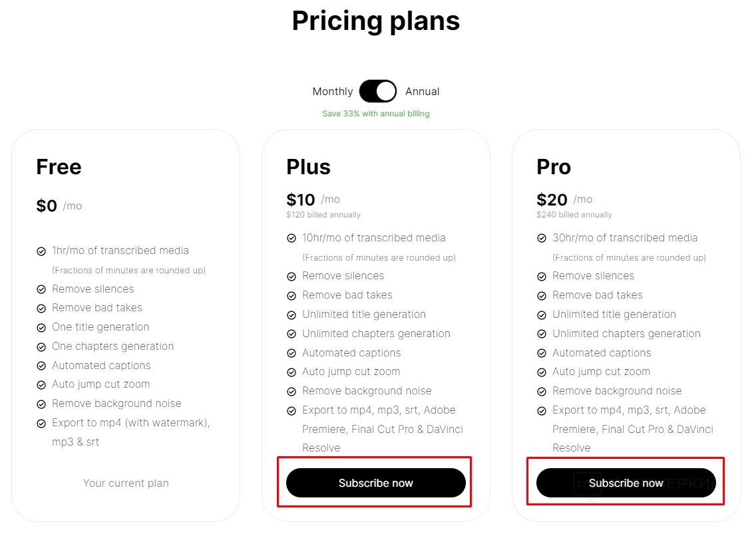Toggle the Monthly/Annual billing switch

click(x=377, y=91)
